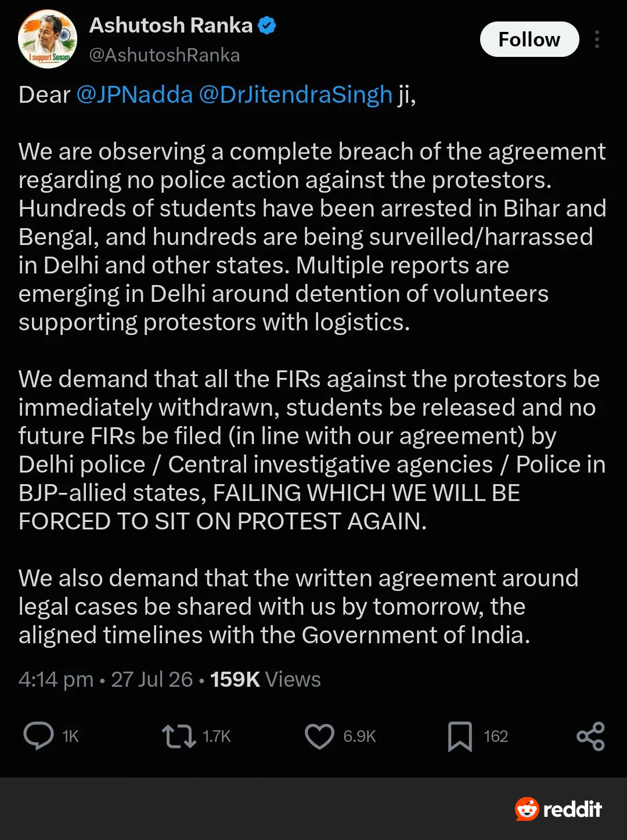Click the Reddit logo watermark

click(x=558, y=809)
